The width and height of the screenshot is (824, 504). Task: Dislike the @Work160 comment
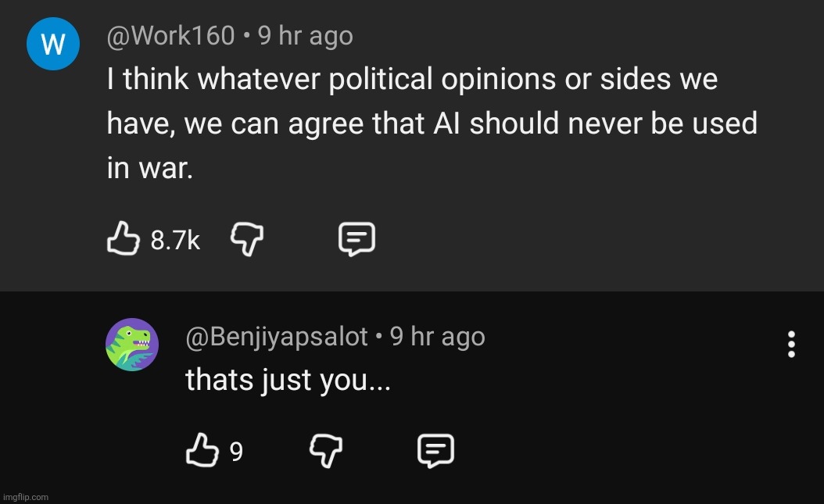point(247,238)
